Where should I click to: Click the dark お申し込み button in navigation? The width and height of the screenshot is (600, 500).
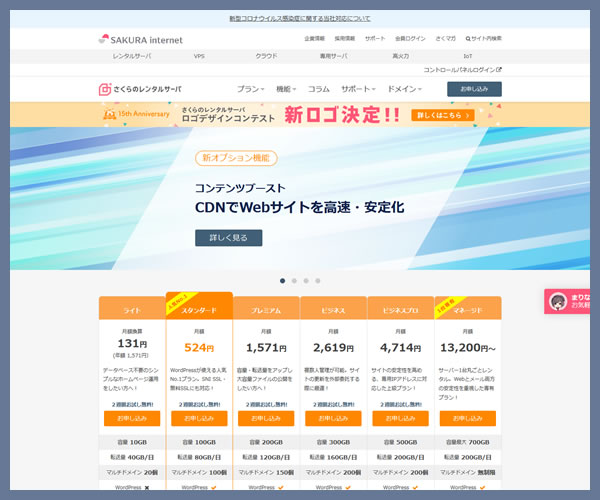tap(474, 89)
